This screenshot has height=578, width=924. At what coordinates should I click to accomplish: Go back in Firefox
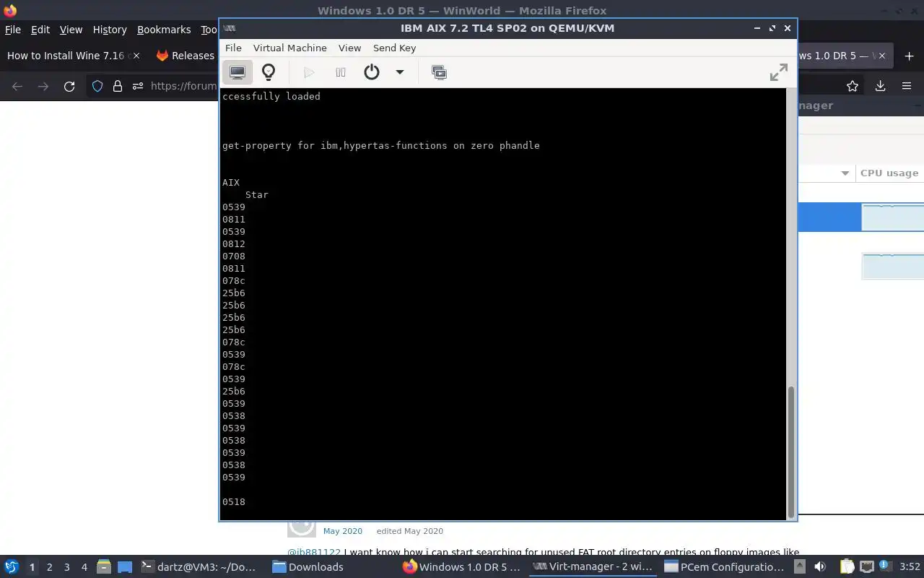click(x=17, y=86)
